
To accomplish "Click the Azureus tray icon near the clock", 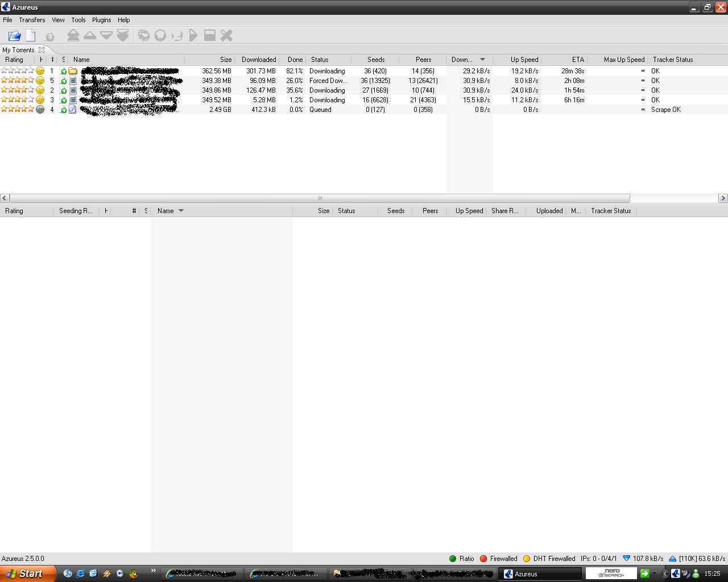I will [676, 573].
